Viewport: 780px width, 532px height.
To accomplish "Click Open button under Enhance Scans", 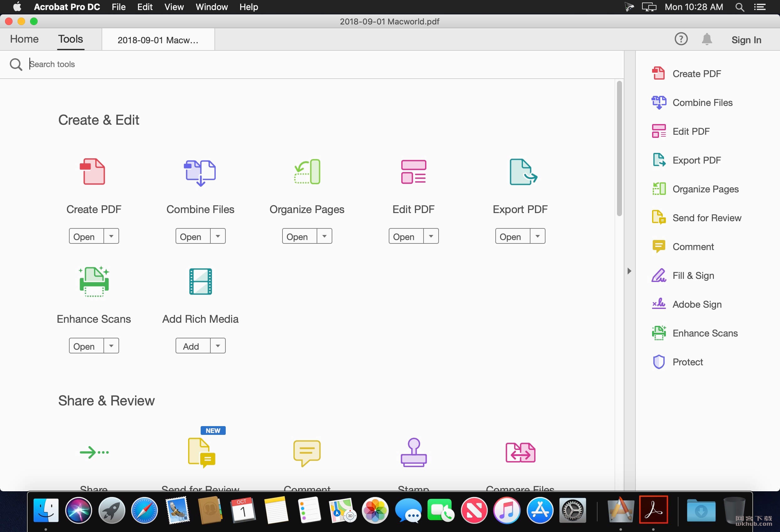I will click(87, 346).
